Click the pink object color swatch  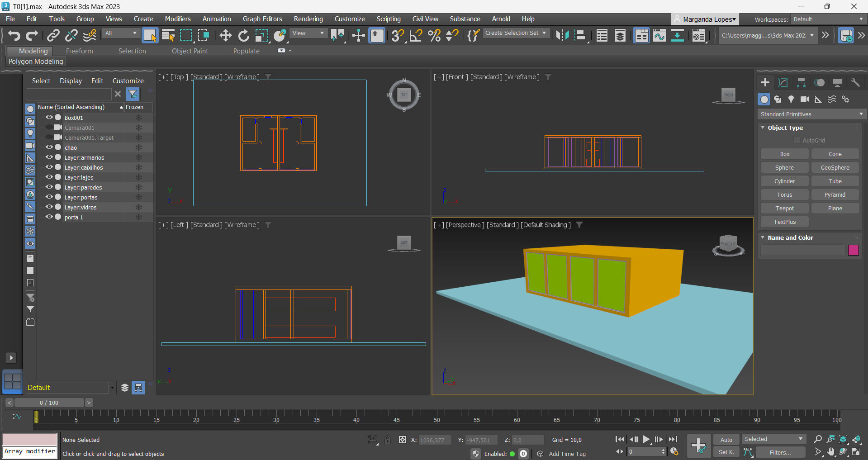pyautogui.click(x=853, y=250)
